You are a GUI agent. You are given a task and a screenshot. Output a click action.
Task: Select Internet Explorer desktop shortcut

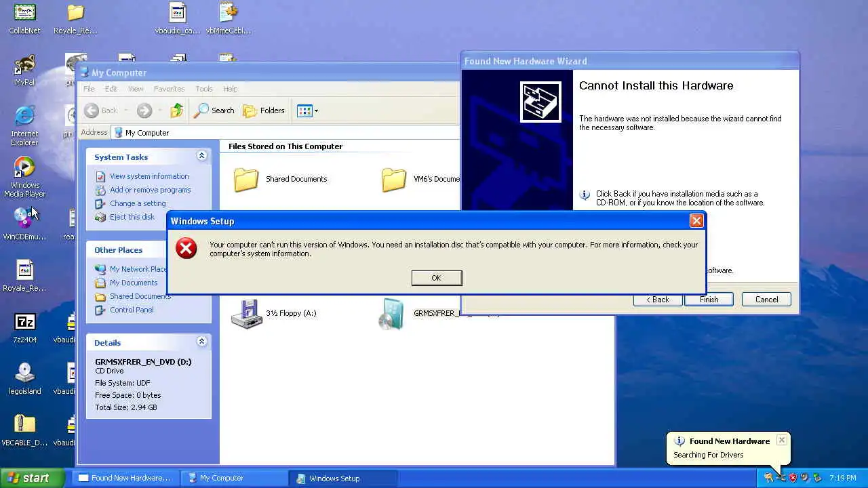24,125
